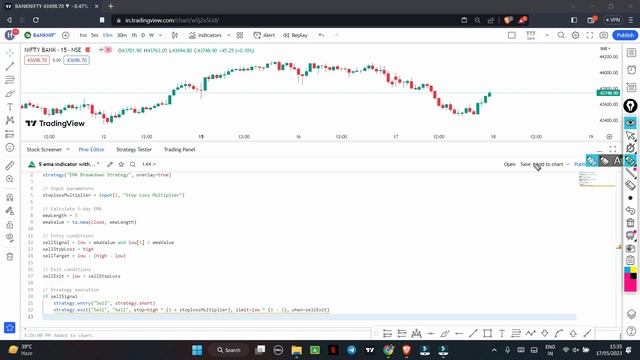Open the chart layout selector square
The width and height of the screenshot is (640, 360).
(x=512, y=36)
